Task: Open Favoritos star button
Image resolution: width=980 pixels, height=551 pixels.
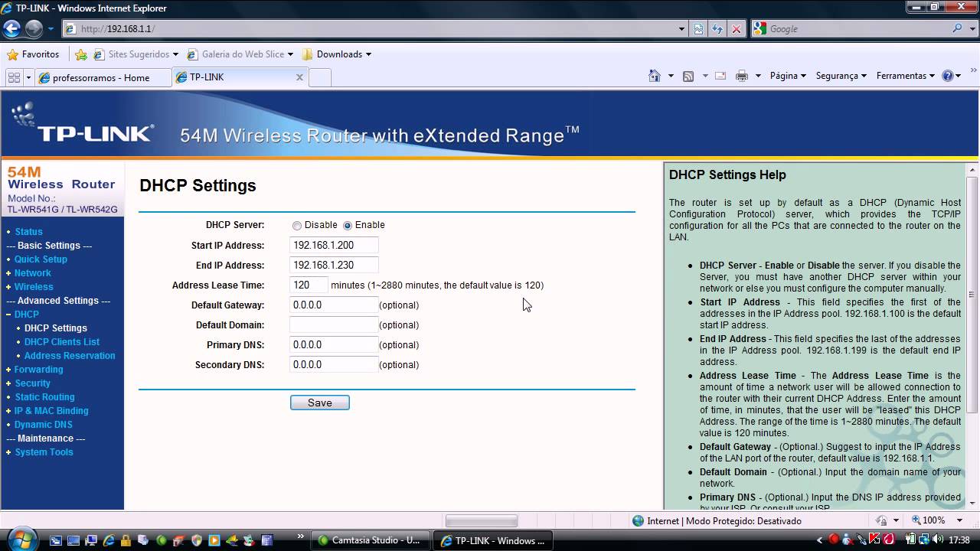Action: 33,54
